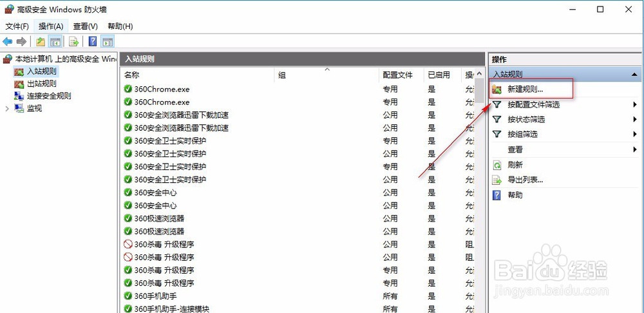
Task: Click the rule list vertical scrollbar thumb
Action: 479,91
